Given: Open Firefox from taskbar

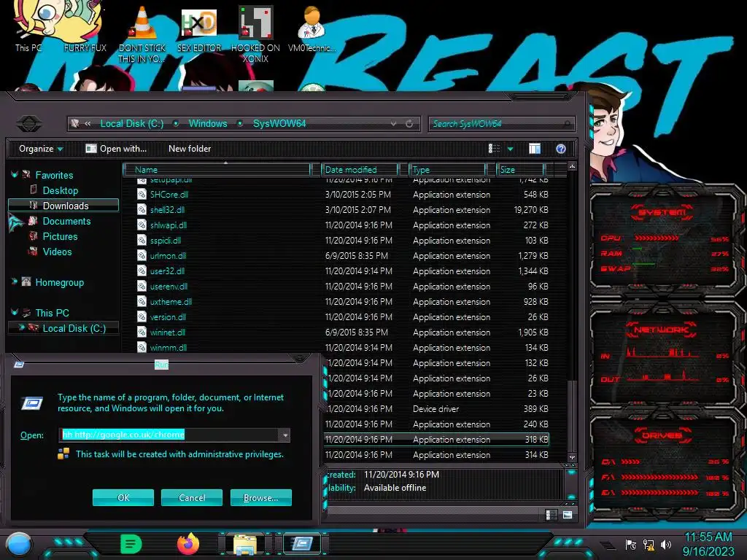Looking at the screenshot, I should point(188,544).
